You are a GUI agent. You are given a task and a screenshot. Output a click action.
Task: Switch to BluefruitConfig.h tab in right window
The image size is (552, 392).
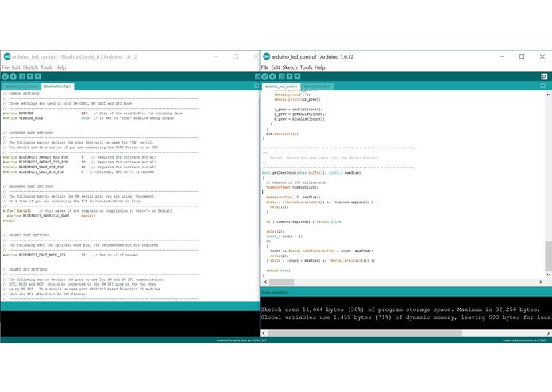(x=317, y=86)
